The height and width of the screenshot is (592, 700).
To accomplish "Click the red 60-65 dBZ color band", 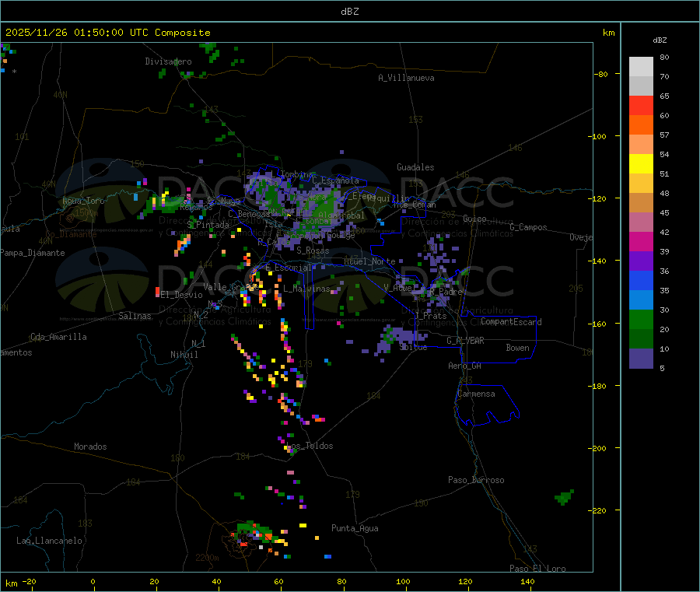I will pyautogui.click(x=641, y=105).
